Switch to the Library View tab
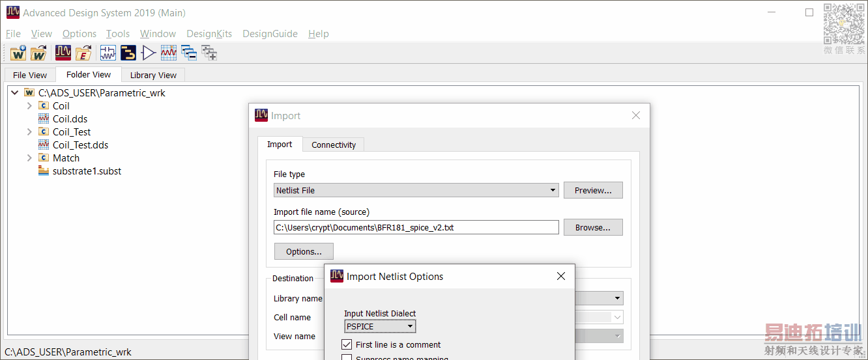 153,75
